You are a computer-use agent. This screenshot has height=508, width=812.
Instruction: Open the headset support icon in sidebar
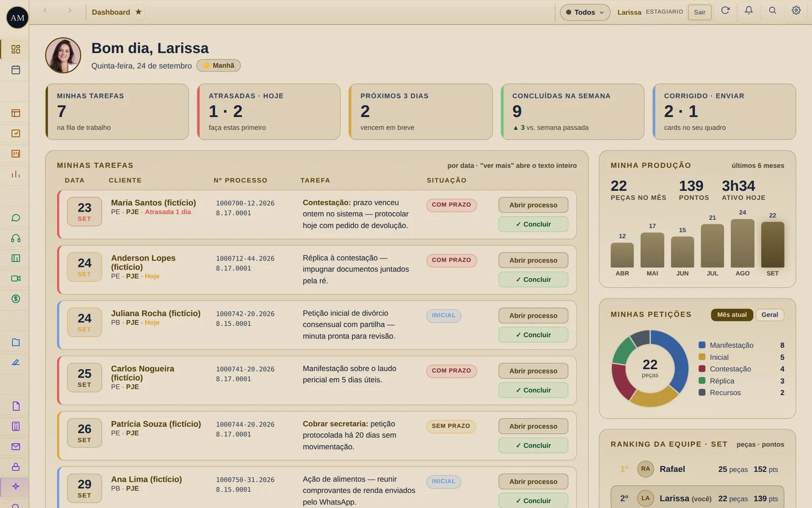click(16, 238)
